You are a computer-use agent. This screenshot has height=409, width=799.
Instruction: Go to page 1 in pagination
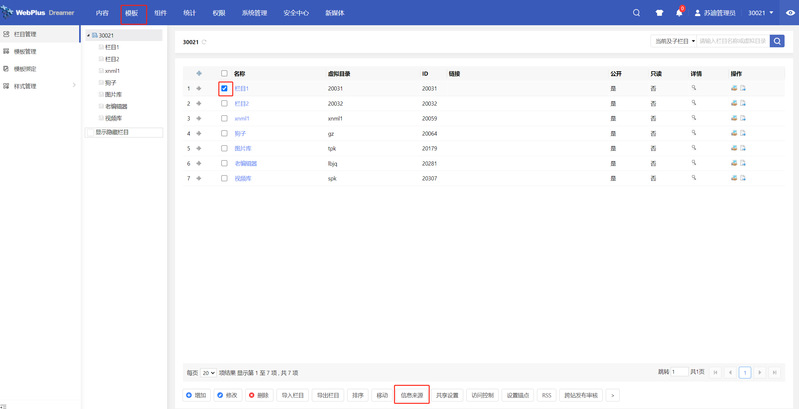point(745,373)
